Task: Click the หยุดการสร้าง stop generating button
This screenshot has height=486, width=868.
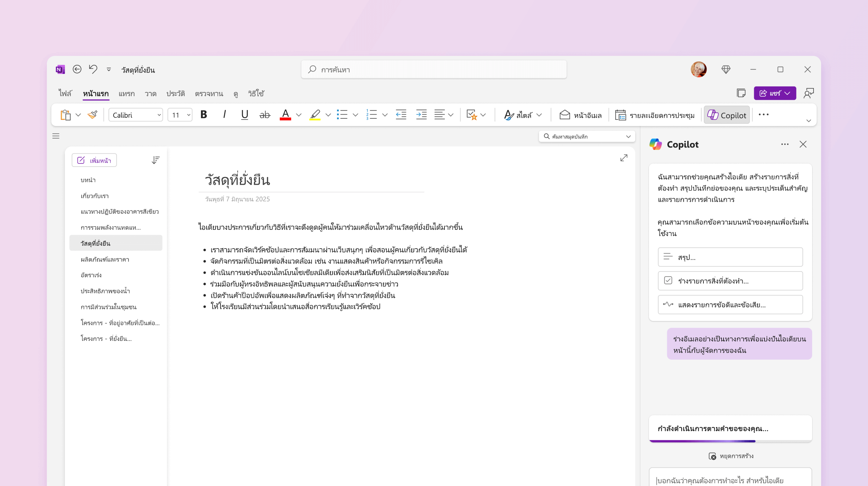Action: (x=731, y=456)
